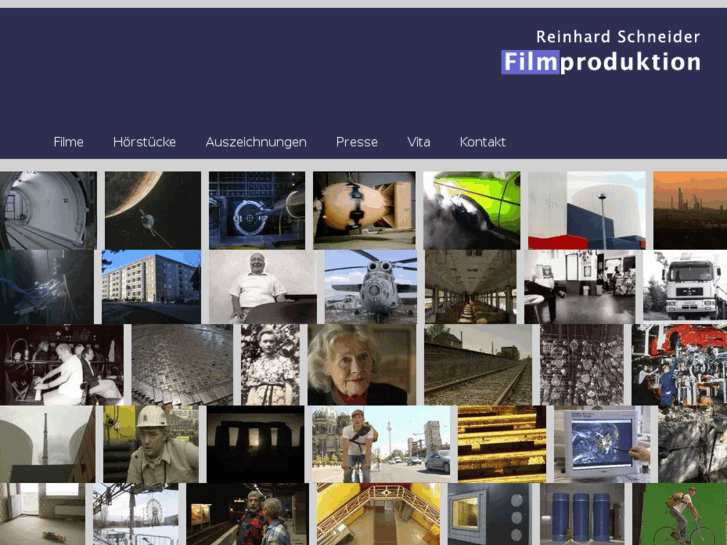The width and height of the screenshot is (727, 545).
Task: Open the atomic bomb model thumbnail
Action: click(x=364, y=211)
